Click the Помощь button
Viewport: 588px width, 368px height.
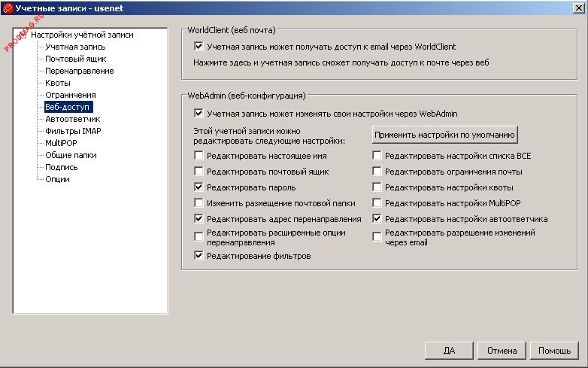point(554,351)
